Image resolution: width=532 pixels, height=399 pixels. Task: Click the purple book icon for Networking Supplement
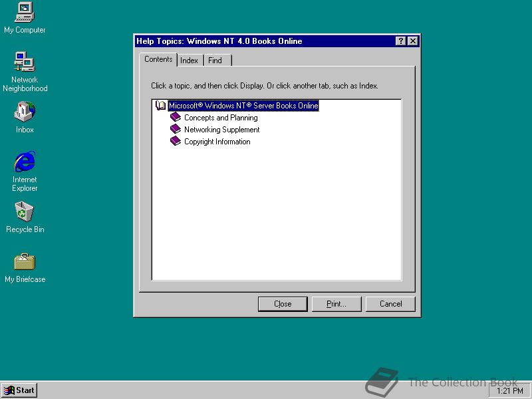tap(176, 129)
